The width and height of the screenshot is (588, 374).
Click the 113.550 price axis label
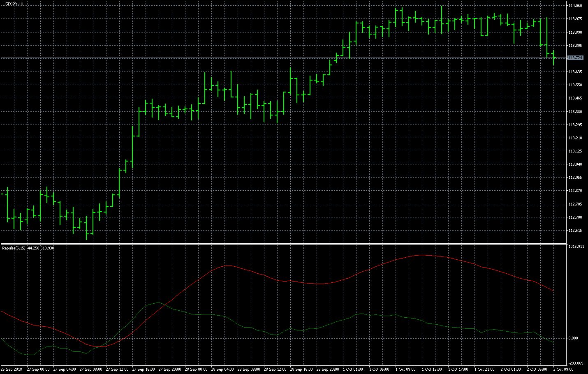575,85
